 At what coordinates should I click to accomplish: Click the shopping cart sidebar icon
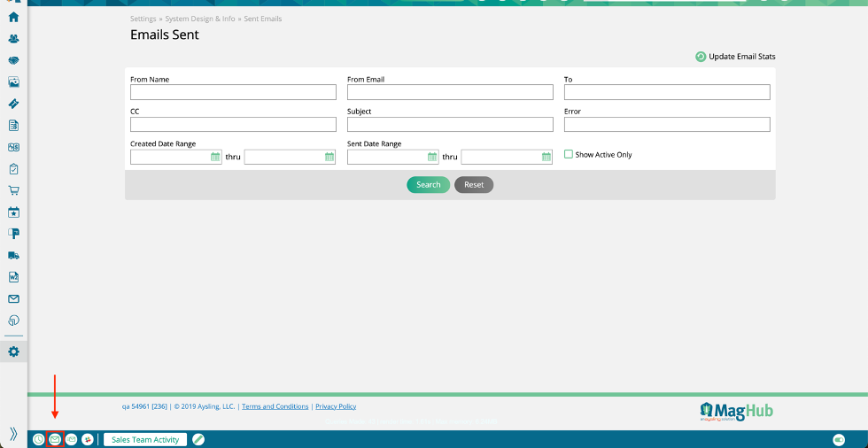click(x=13, y=190)
